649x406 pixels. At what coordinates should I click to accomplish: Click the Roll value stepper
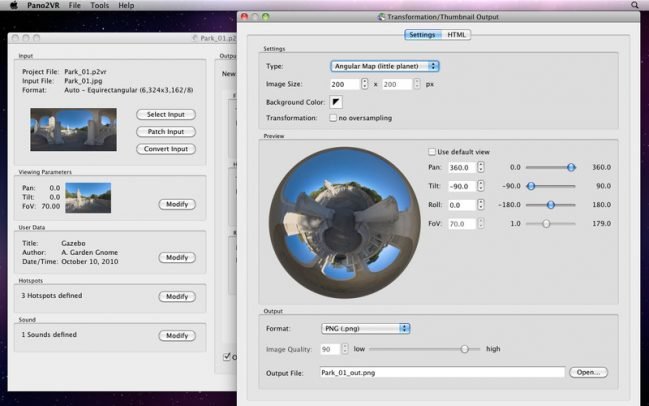(x=480, y=205)
